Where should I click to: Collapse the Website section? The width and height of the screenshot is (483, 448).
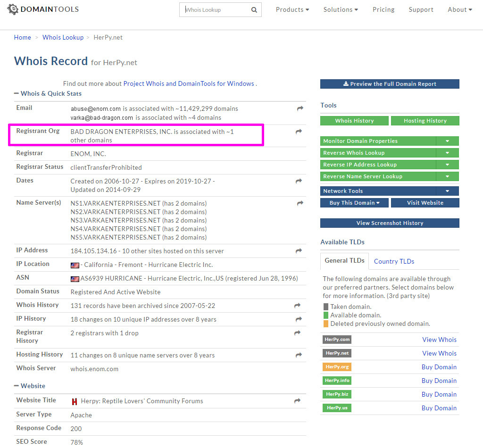tap(17, 386)
